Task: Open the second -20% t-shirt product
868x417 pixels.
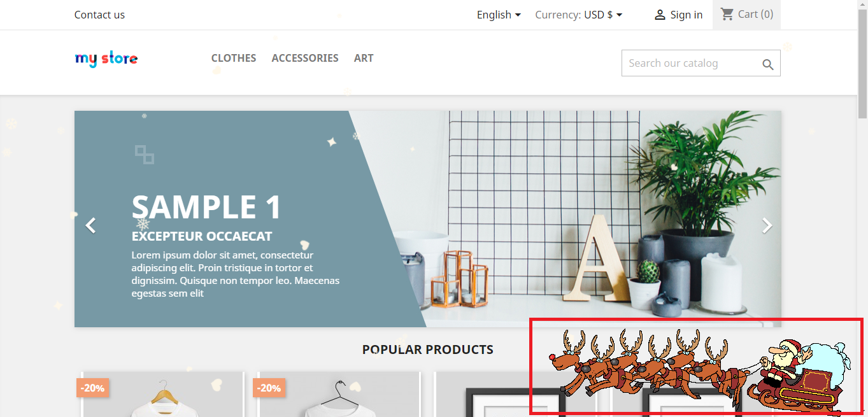Action: (339, 395)
